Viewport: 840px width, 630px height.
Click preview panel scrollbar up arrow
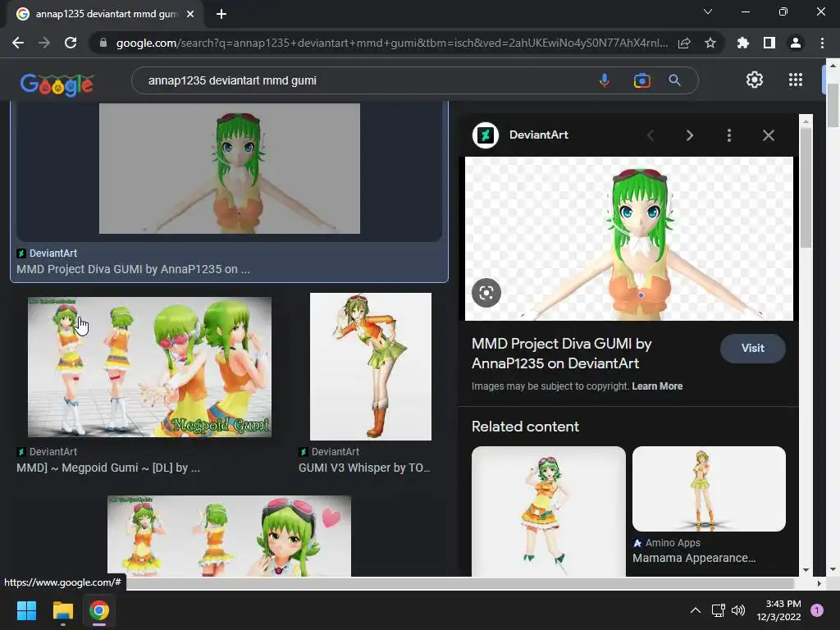[x=806, y=121]
